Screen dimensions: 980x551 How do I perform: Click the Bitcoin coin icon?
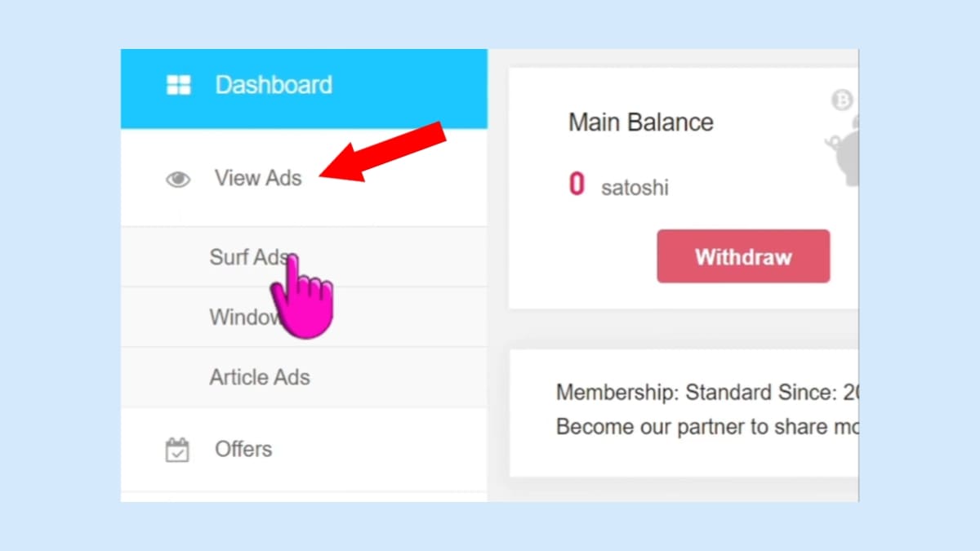841,100
